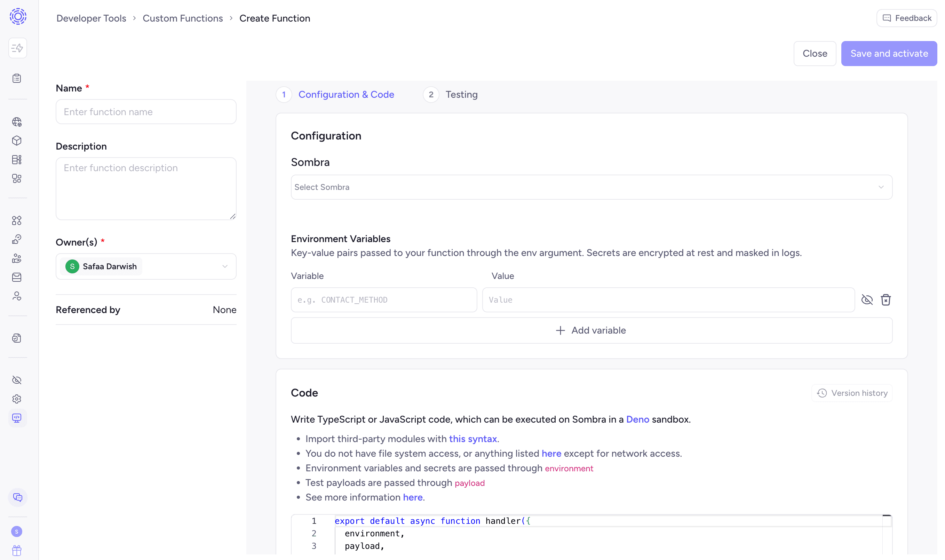Open the document-check icon in sidebar
The width and height of the screenshot is (945, 560).
17,338
